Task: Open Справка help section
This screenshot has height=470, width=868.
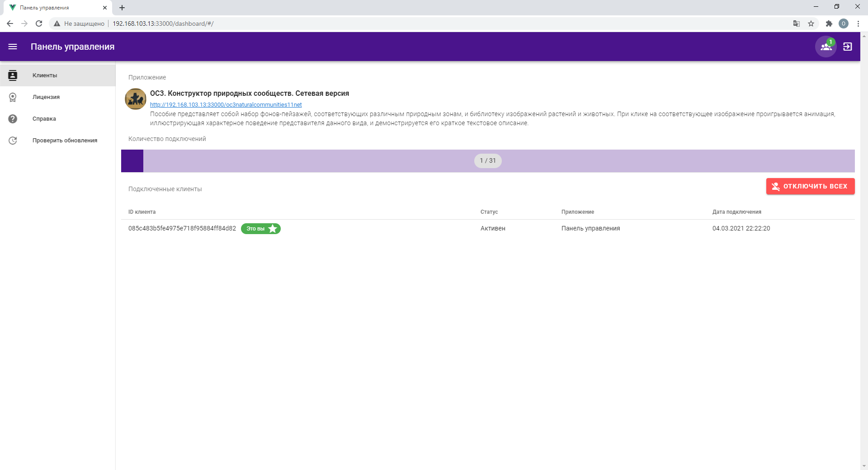Action: tap(44, 119)
